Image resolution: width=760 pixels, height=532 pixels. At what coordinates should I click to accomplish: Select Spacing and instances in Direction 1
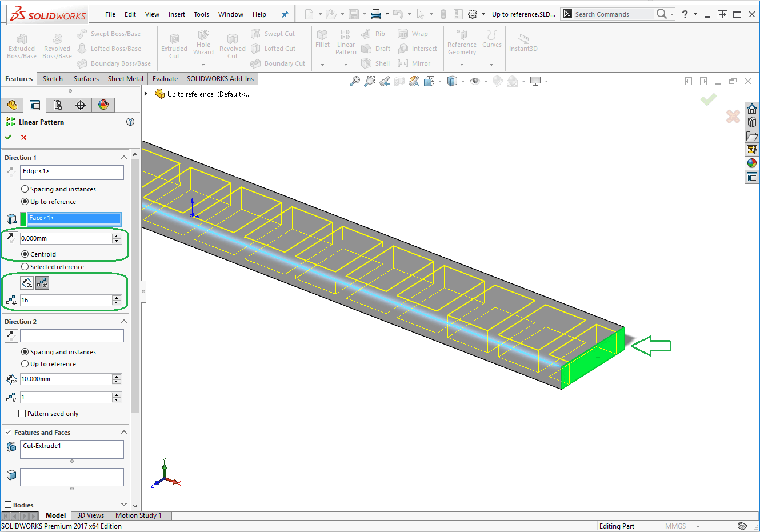click(25, 189)
